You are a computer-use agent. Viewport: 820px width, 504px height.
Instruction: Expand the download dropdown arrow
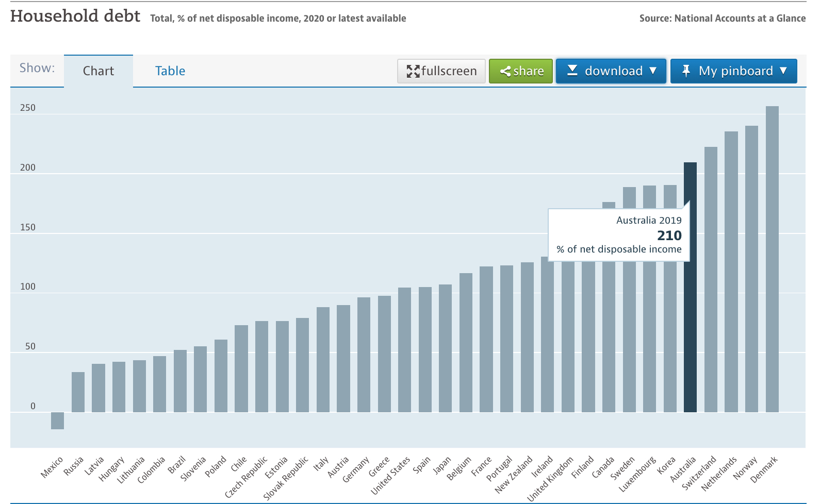coord(653,71)
